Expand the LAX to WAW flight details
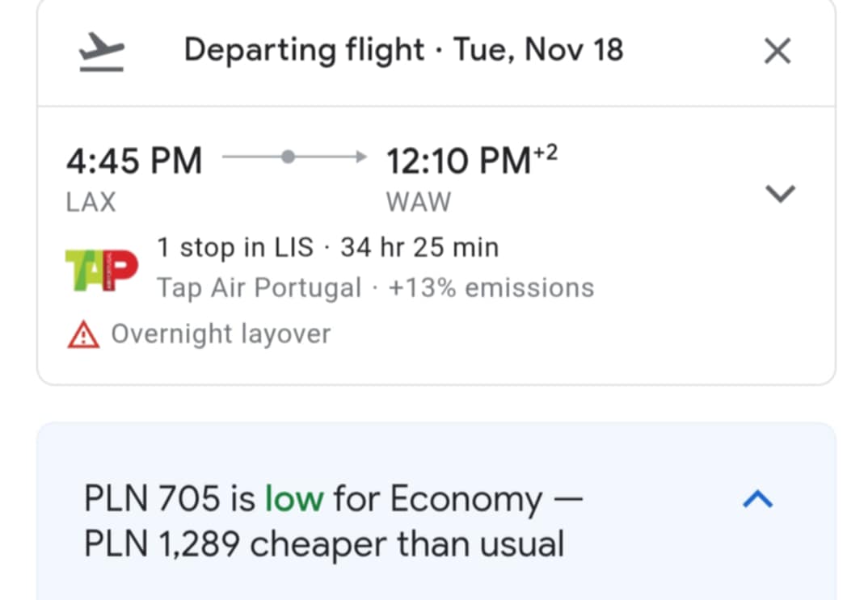 [780, 194]
